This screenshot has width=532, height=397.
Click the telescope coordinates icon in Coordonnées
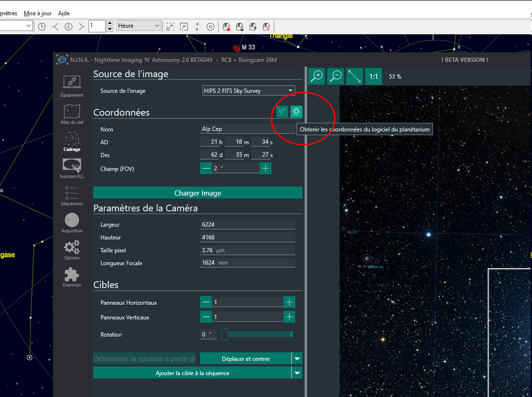(x=282, y=111)
